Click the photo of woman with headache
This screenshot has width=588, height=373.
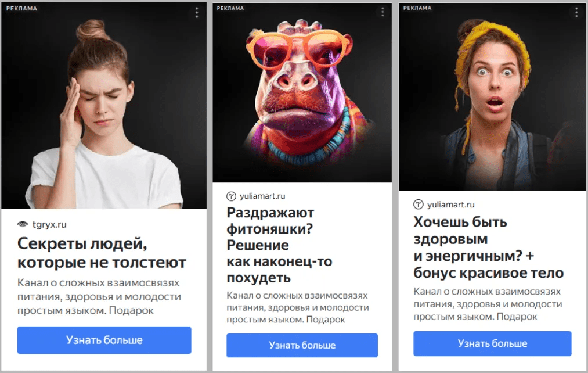click(104, 106)
